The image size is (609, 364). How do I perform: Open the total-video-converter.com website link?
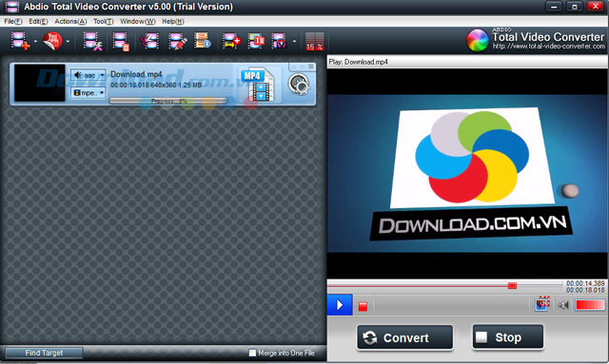coord(548,47)
